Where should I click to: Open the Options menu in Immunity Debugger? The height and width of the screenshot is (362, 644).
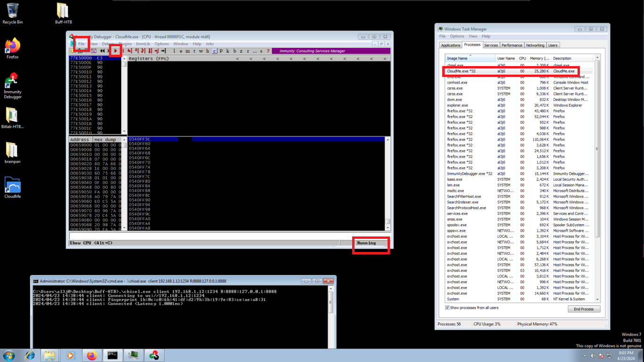[162, 44]
